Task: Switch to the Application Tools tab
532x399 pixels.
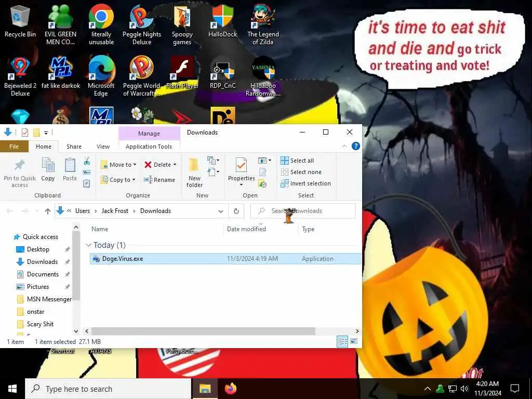Action: (149, 147)
